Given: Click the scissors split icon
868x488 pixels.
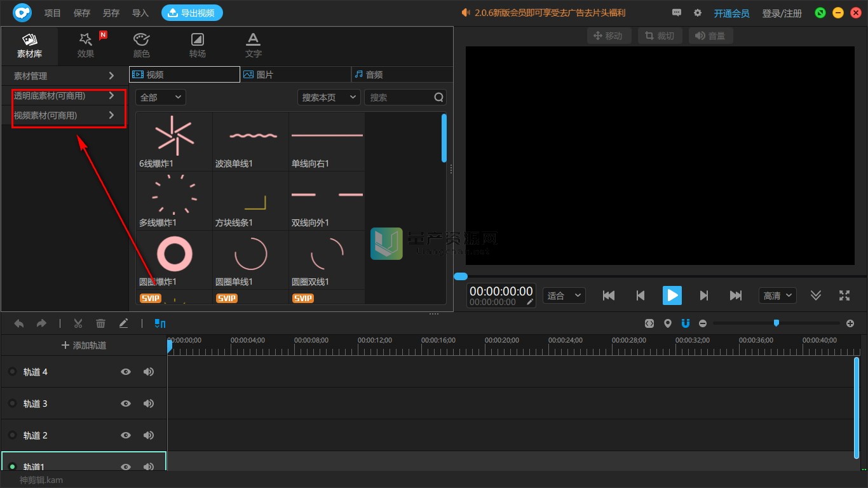Looking at the screenshot, I should pyautogui.click(x=78, y=323).
